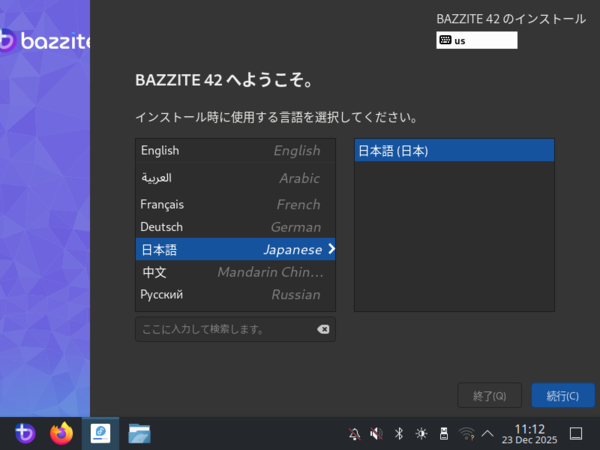The image size is (600, 450).
Task: Click the 終了(Q) quit button
Action: [x=489, y=395]
